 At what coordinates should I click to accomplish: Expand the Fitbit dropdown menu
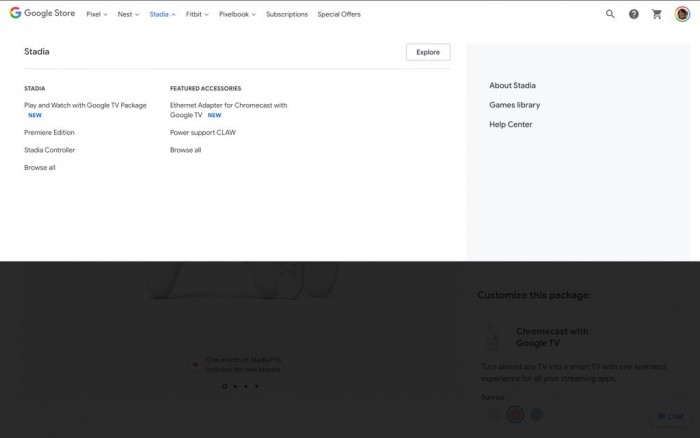(x=197, y=15)
